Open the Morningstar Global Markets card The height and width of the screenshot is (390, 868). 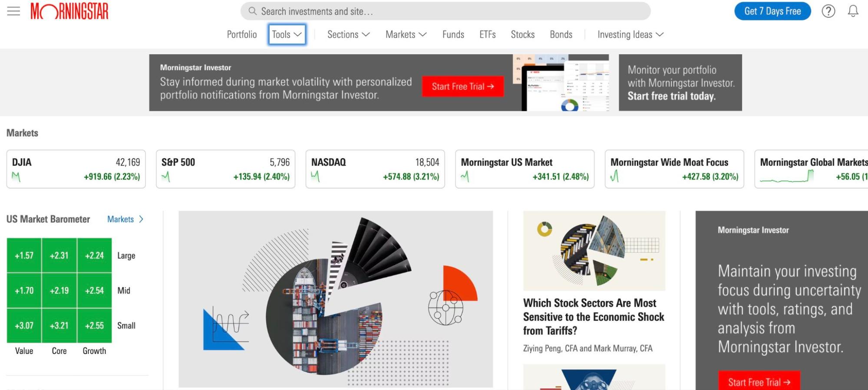click(811, 169)
